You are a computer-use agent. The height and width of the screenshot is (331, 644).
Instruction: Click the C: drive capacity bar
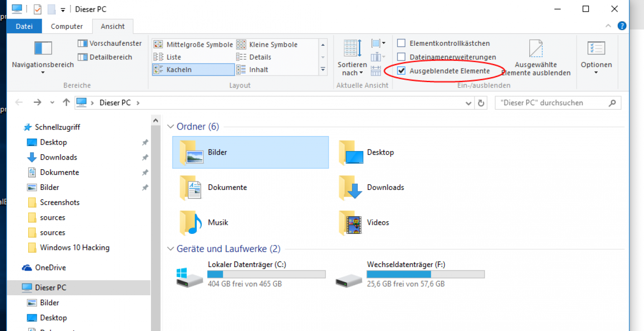[x=266, y=274]
